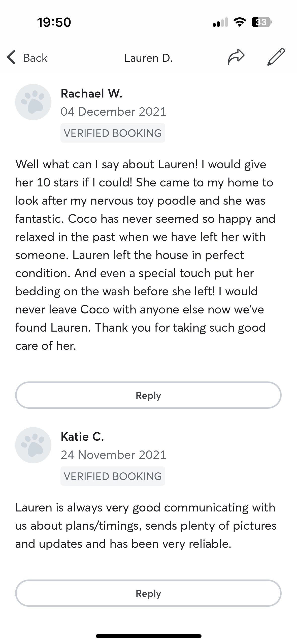
Task: Tap the back chevron arrow
Action: (x=11, y=58)
